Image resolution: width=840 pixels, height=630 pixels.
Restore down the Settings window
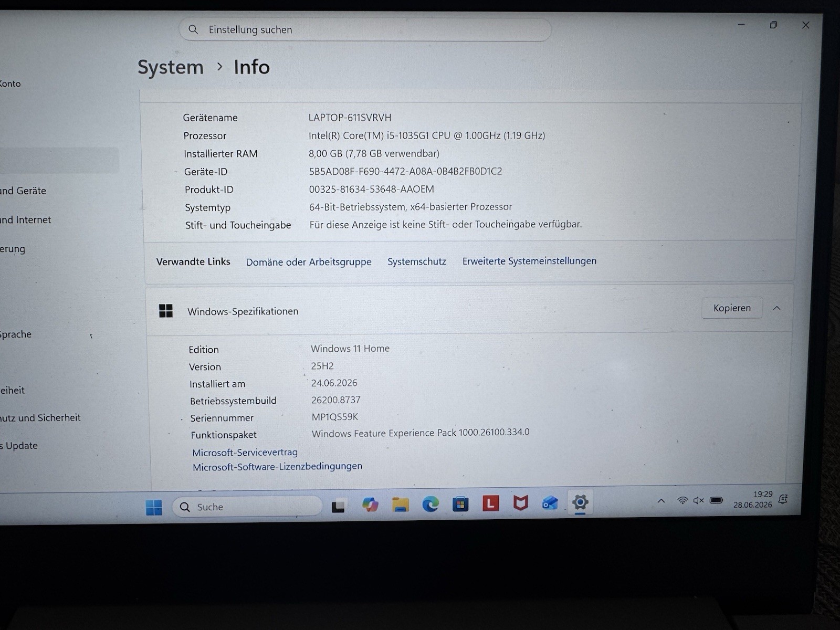(773, 25)
